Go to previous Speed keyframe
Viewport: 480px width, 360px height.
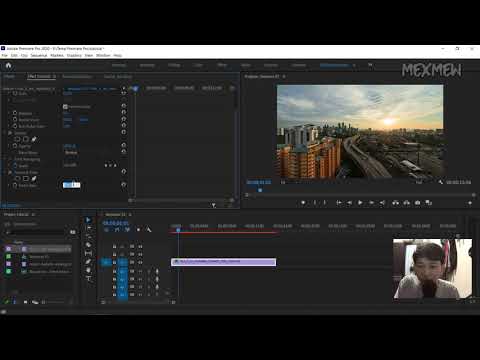[x=106, y=165]
